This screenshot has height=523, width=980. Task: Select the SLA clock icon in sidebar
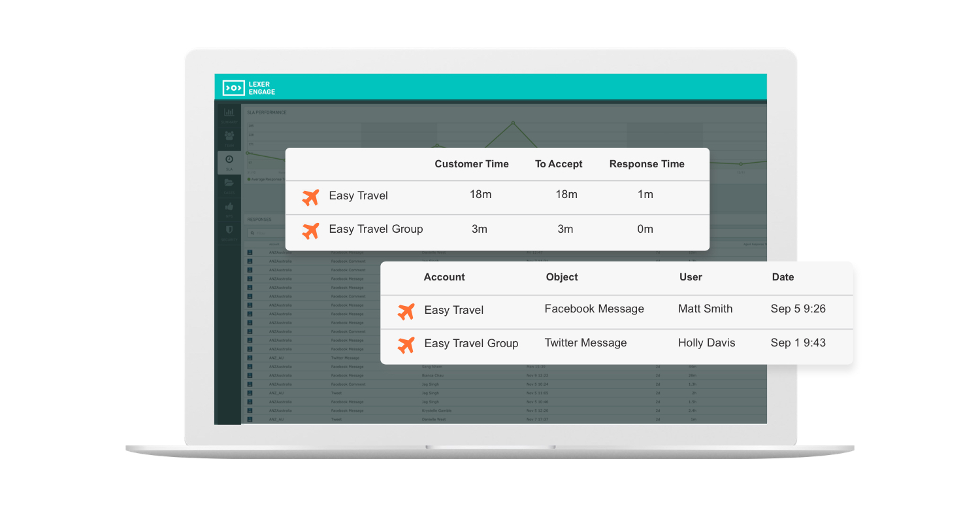pos(229,159)
